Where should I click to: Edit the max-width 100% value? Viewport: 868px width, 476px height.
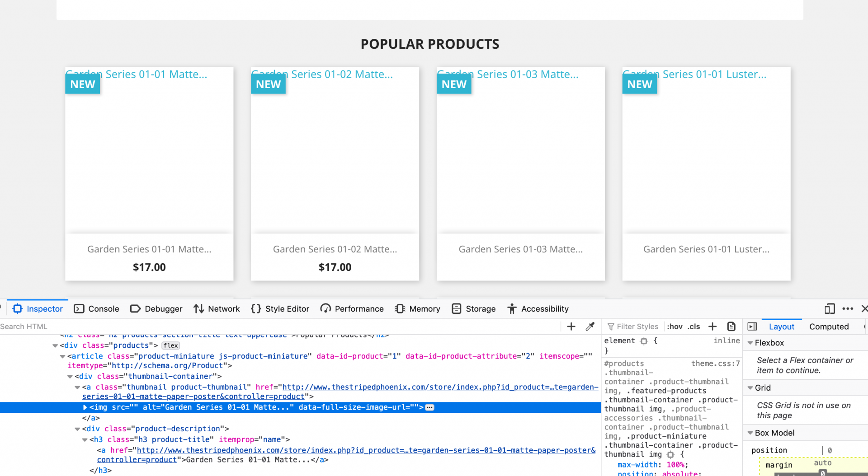pyautogui.click(x=675, y=465)
